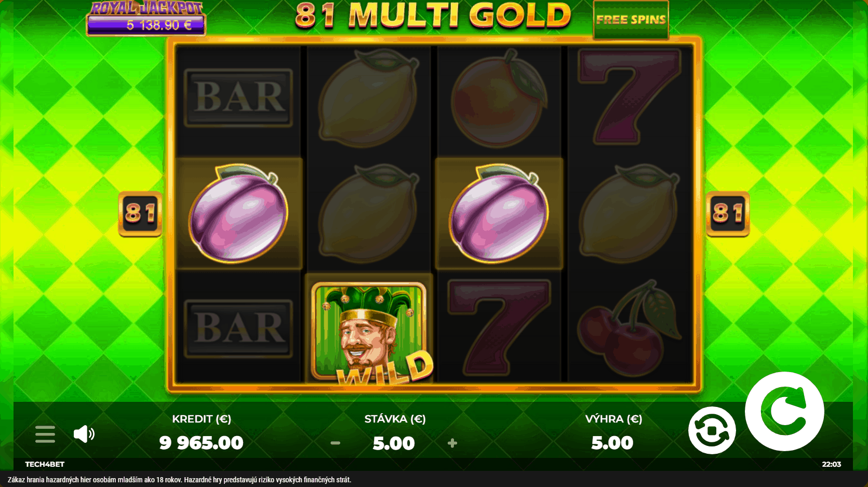
Task: Click the top BAR symbol
Action: pos(238,98)
